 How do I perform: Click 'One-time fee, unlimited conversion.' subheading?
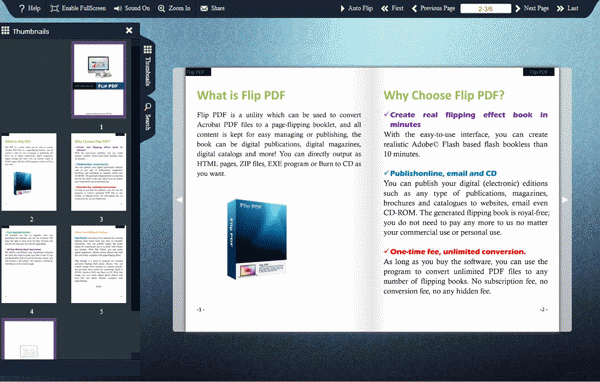(458, 251)
